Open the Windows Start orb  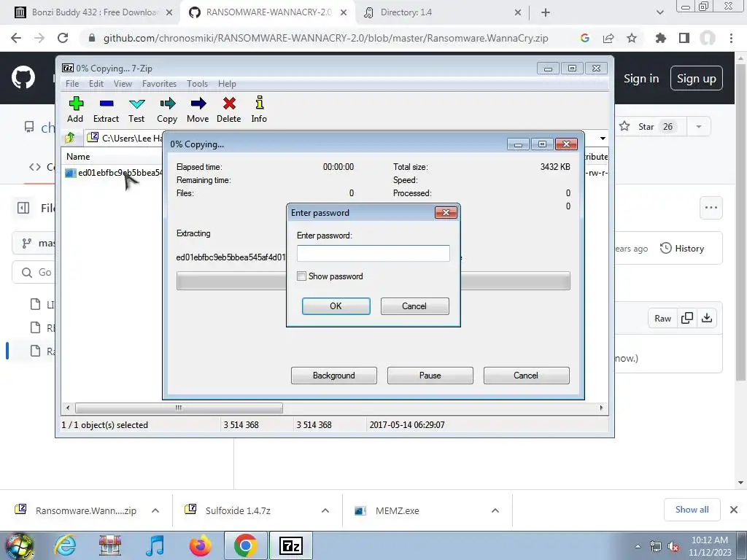click(x=20, y=545)
